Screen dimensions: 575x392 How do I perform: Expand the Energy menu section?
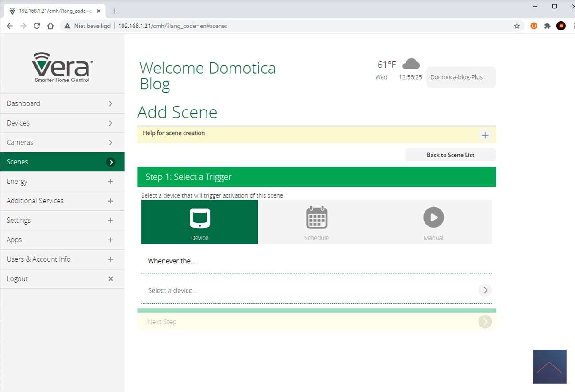click(x=62, y=182)
